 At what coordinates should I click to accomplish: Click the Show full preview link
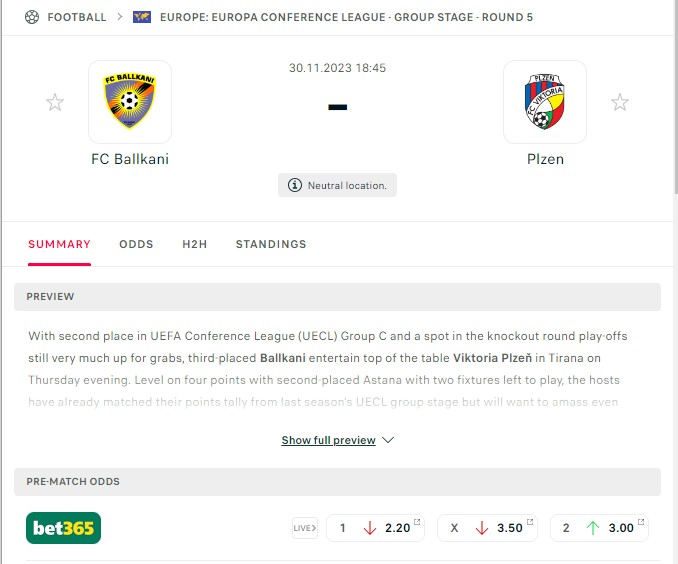(x=328, y=440)
